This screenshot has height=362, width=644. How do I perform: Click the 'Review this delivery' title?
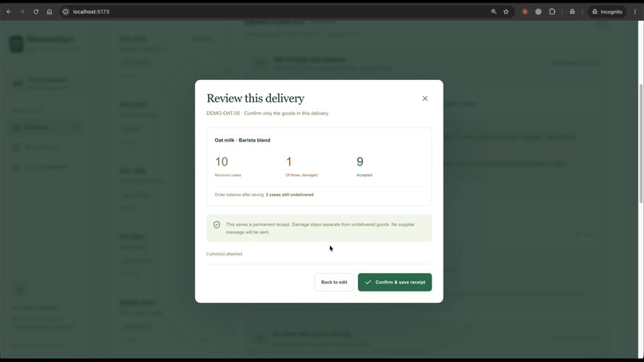(x=256, y=98)
